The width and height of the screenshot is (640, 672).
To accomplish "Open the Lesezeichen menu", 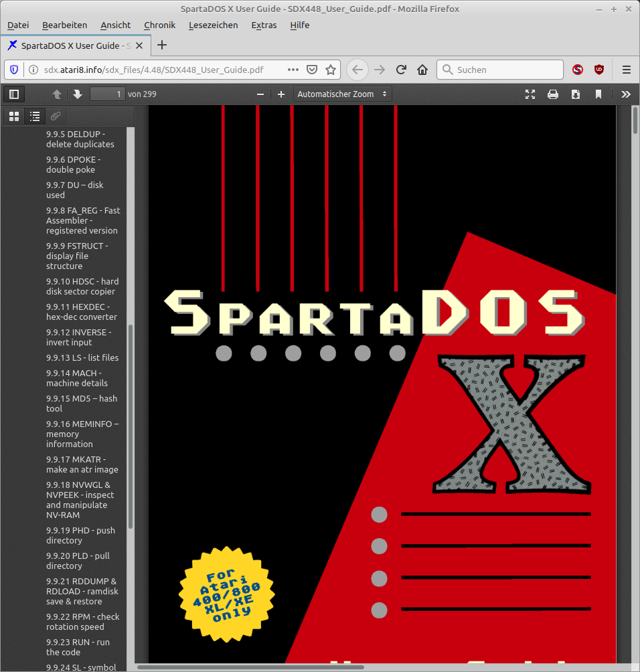I will (x=213, y=25).
